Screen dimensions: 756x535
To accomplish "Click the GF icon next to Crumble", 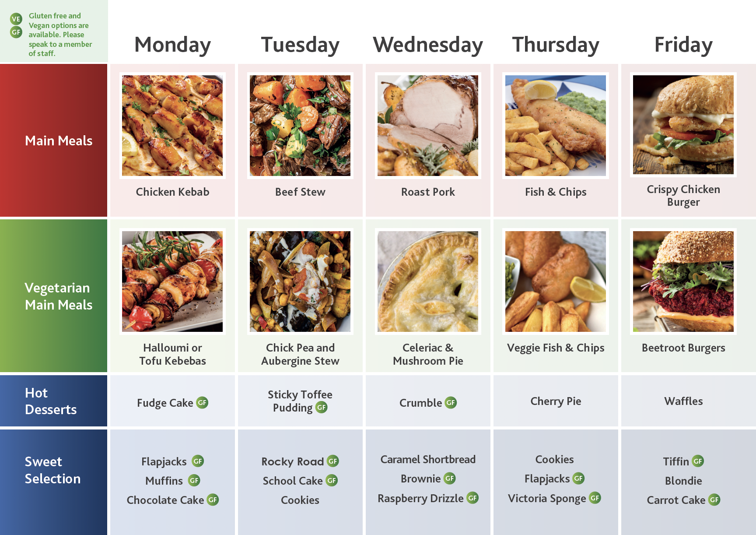I will point(451,402).
